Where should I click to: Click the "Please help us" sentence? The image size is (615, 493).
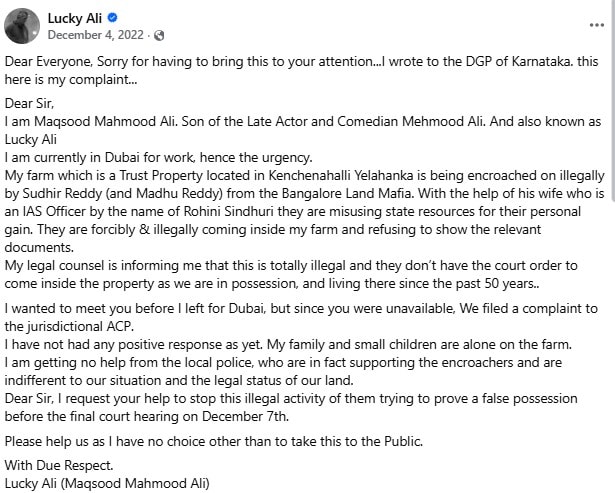pos(50,440)
